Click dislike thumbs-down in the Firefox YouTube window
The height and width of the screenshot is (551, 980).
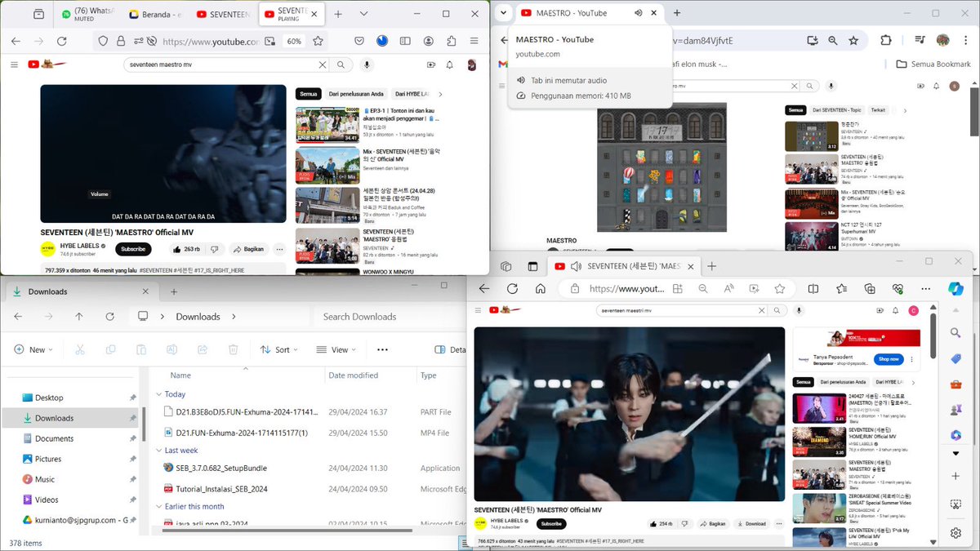pos(215,249)
